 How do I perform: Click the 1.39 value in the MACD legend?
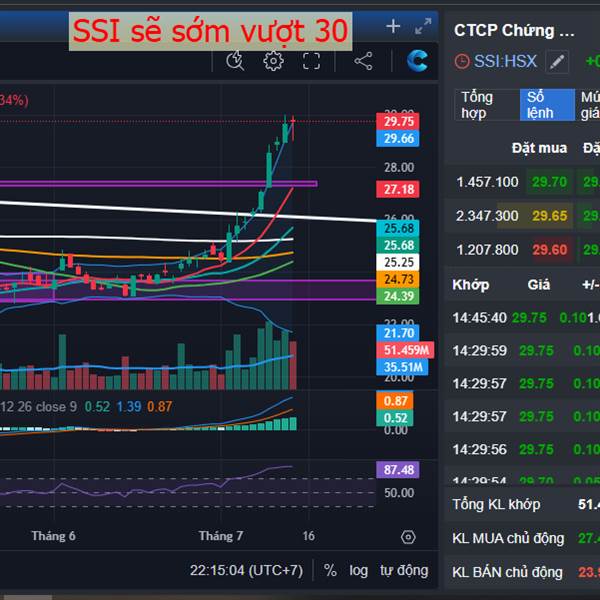click(x=129, y=406)
